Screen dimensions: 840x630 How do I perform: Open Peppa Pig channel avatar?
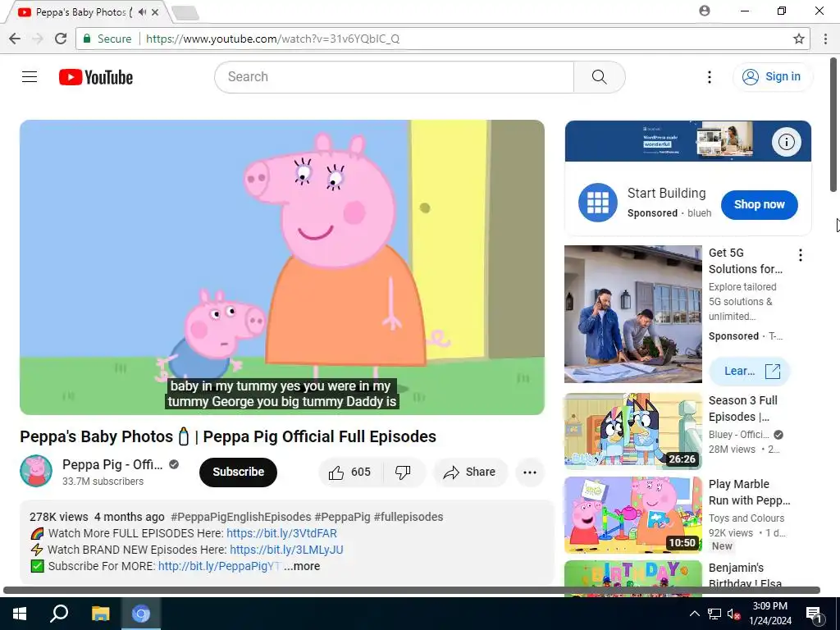coord(36,471)
